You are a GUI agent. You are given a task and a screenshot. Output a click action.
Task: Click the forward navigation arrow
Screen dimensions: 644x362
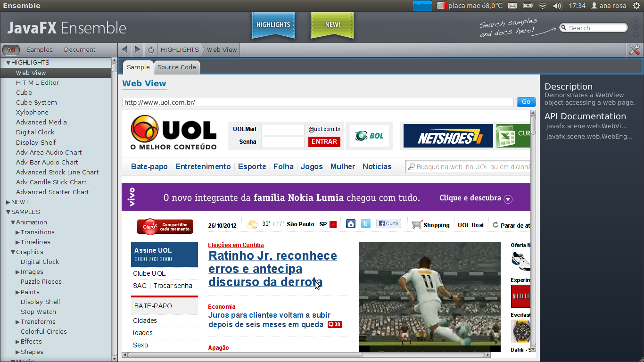[137, 49]
